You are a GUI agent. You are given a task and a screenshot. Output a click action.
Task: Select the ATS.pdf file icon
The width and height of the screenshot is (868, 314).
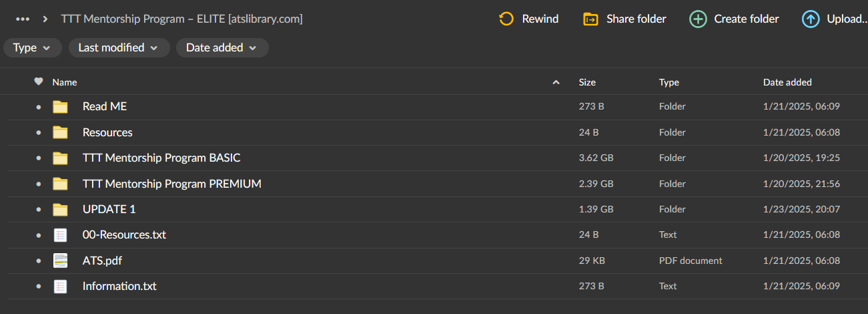coord(61,261)
